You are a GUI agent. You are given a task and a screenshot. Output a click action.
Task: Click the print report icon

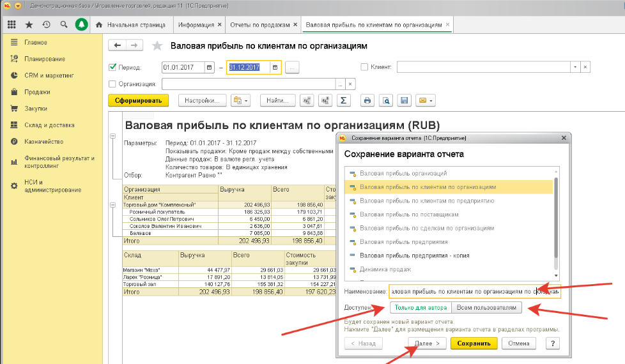tap(367, 100)
